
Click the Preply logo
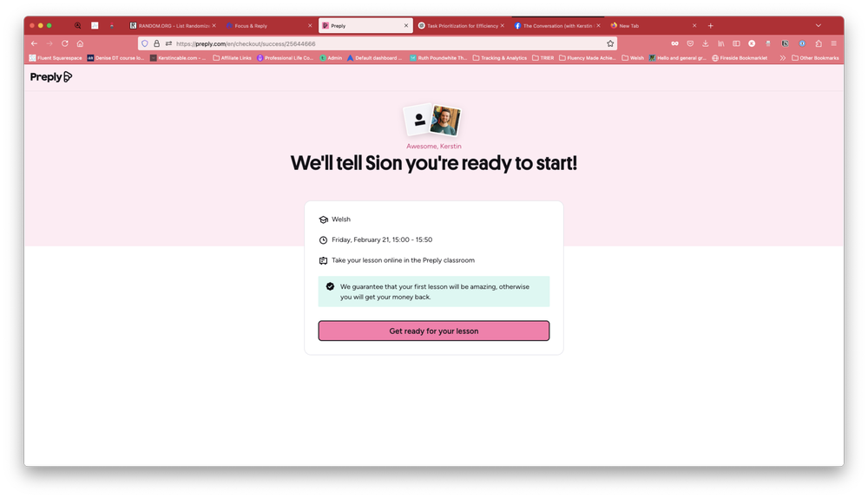click(x=51, y=77)
